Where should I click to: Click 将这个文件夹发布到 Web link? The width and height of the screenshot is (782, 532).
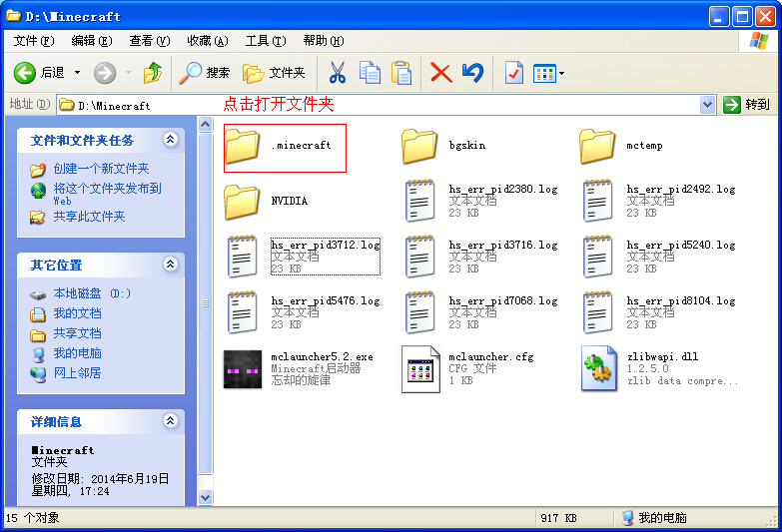coord(107,194)
